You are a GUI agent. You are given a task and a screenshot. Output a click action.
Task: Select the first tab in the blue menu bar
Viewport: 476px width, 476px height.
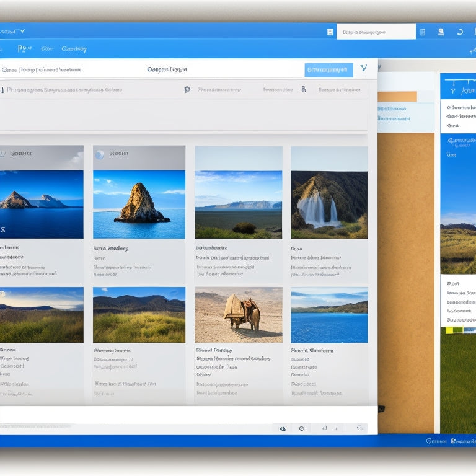tap(24, 49)
